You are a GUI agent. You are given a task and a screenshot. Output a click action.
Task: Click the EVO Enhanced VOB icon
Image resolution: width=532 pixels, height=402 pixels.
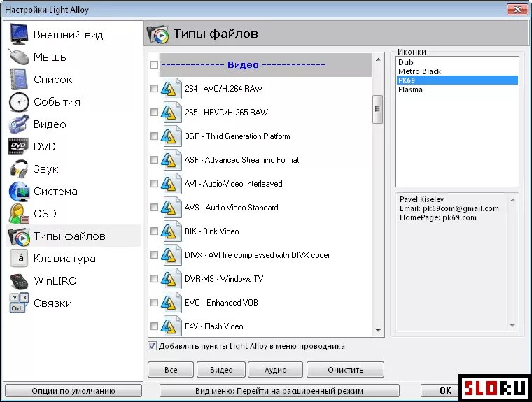(x=171, y=302)
